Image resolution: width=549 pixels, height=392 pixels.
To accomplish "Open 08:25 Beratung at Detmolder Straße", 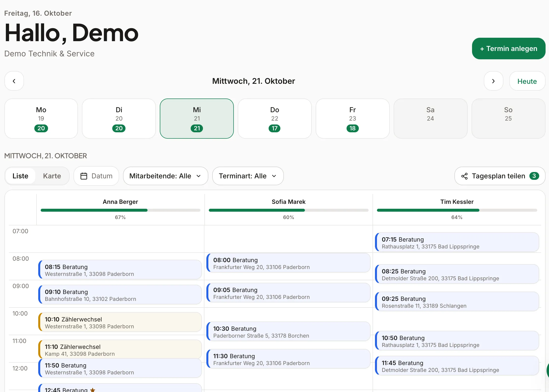I will [457, 274].
